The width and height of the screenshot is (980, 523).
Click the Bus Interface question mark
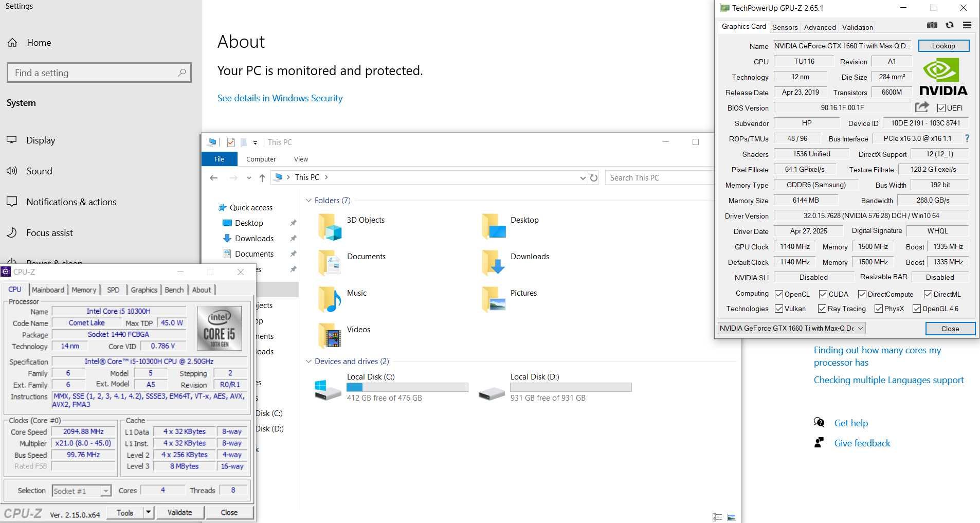(967, 138)
